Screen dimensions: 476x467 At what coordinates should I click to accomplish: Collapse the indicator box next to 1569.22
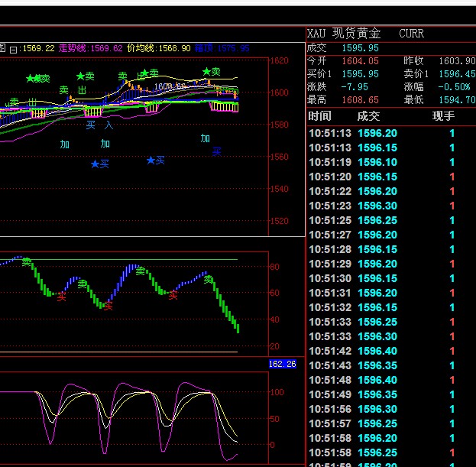coord(14,48)
